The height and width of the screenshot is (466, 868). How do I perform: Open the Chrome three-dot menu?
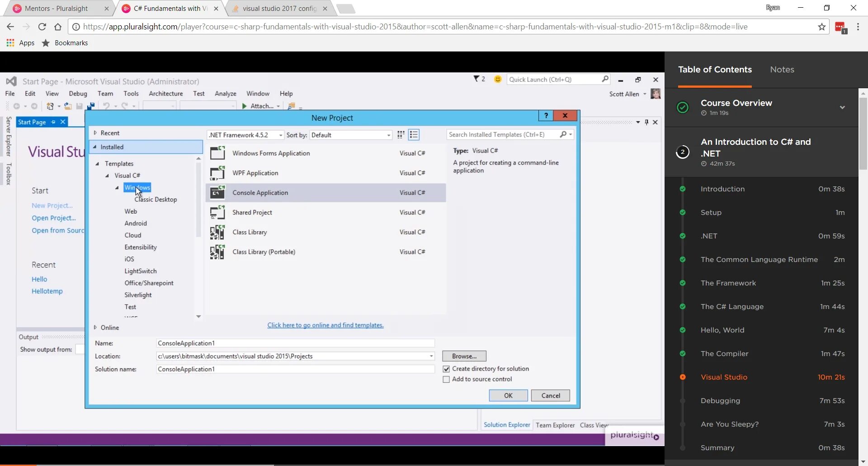pos(858,27)
